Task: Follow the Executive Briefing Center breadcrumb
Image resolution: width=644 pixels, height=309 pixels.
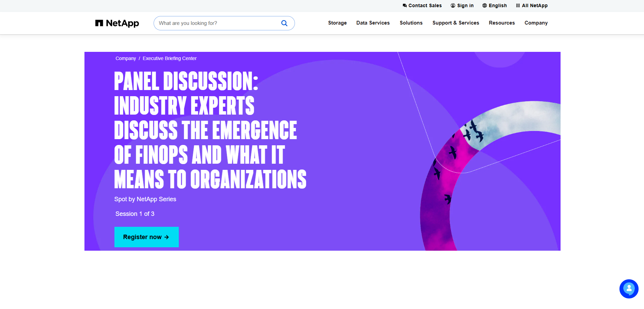Action: tap(170, 58)
